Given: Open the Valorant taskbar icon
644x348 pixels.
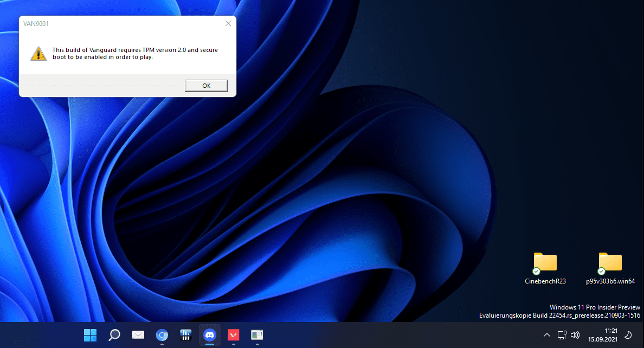Looking at the screenshot, I should point(233,336).
